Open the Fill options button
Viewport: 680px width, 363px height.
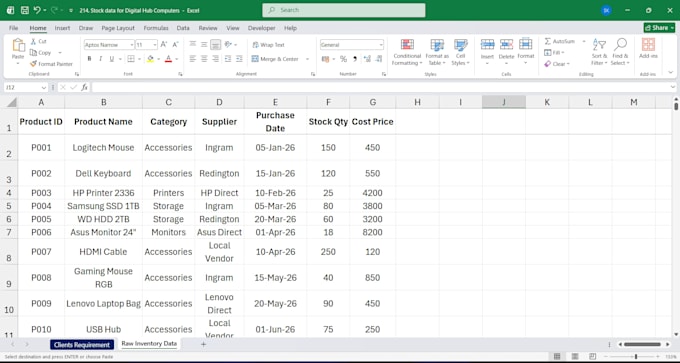554,52
